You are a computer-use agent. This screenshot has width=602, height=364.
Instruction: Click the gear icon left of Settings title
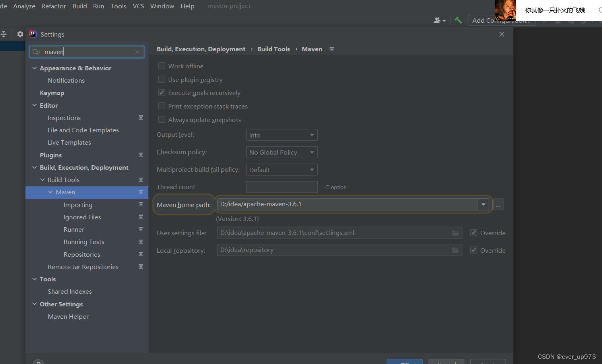click(x=20, y=34)
